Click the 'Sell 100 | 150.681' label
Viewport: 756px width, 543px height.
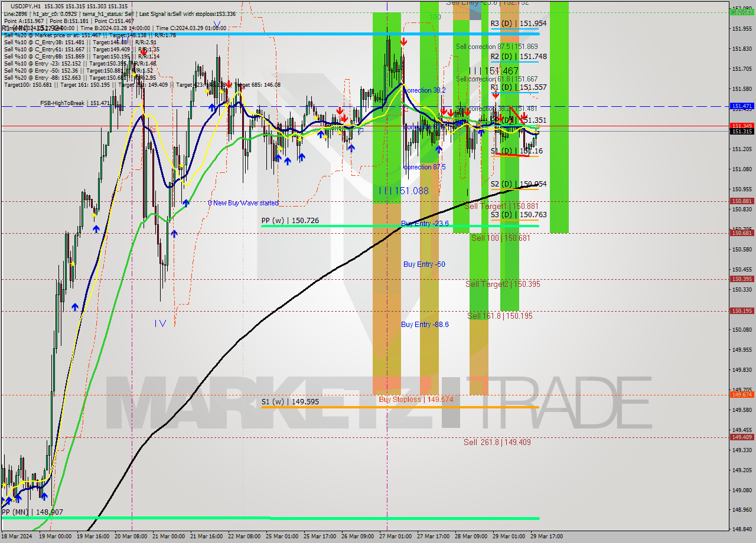(x=500, y=238)
